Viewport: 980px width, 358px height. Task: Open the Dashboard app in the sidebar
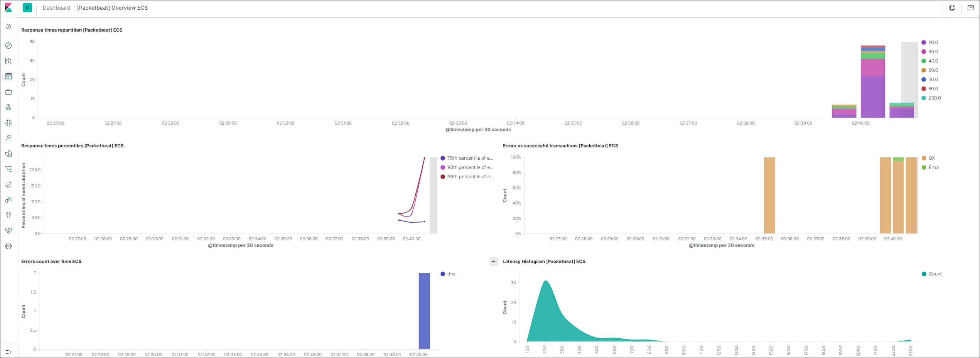8,76
